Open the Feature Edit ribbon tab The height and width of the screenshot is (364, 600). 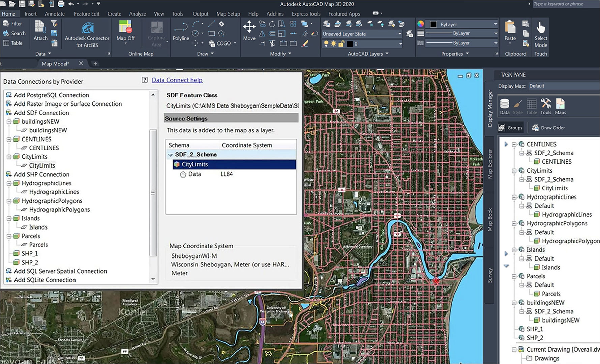coord(87,14)
